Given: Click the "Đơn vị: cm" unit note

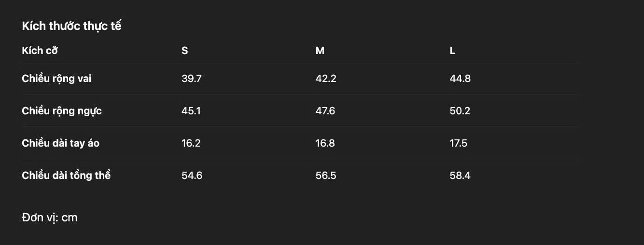Looking at the screenshot, I should 50,218.
